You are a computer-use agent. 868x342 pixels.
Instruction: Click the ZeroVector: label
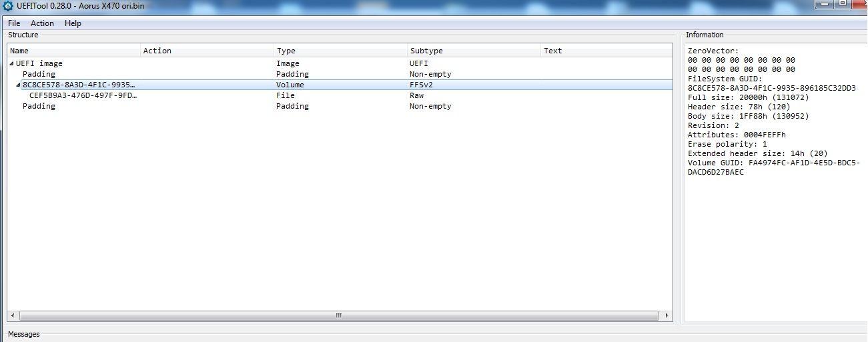pos(713,51)
